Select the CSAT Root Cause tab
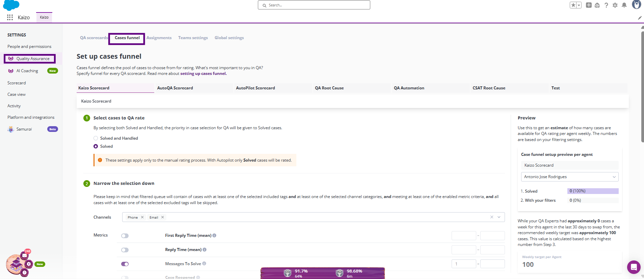Image resolution: width=644 pixels, height=279 pixels. (x=510, y=88)
